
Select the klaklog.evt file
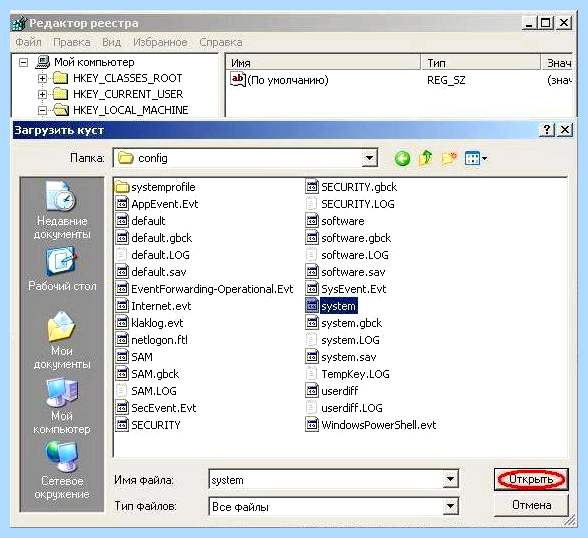point(149,323)
